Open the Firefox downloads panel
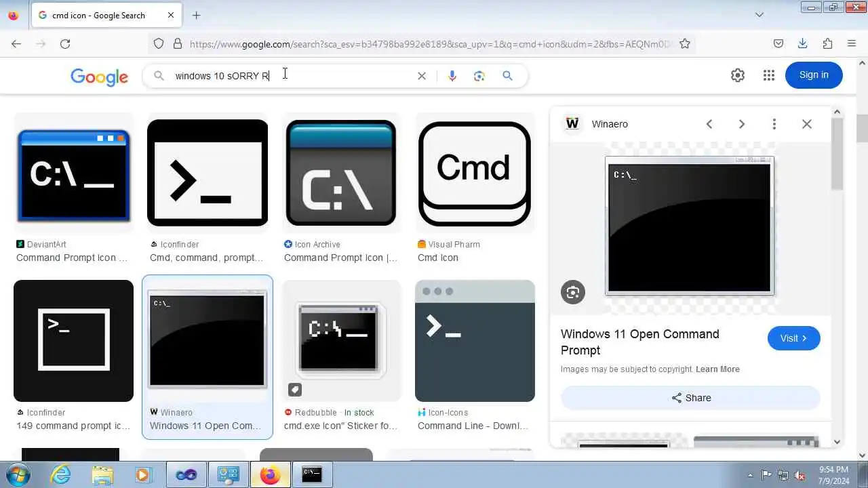Screen dimensions: 868x488 tap(803, 43)
